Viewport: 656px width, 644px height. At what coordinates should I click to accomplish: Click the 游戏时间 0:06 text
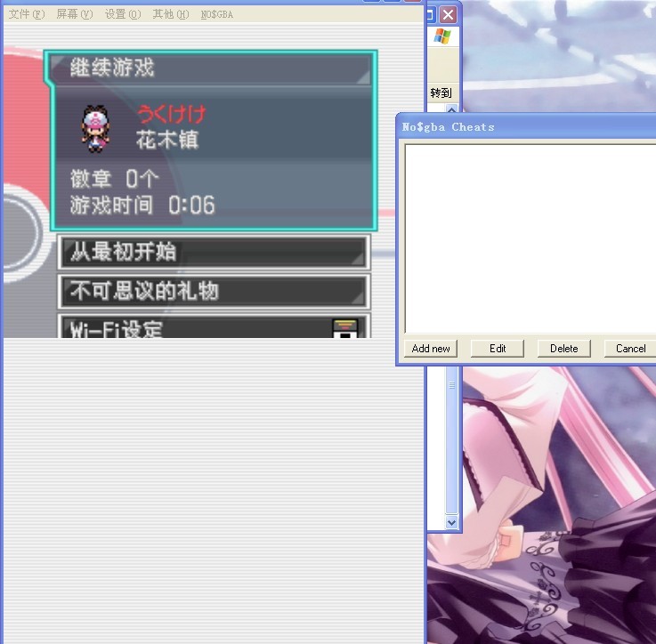pos(142,205)
